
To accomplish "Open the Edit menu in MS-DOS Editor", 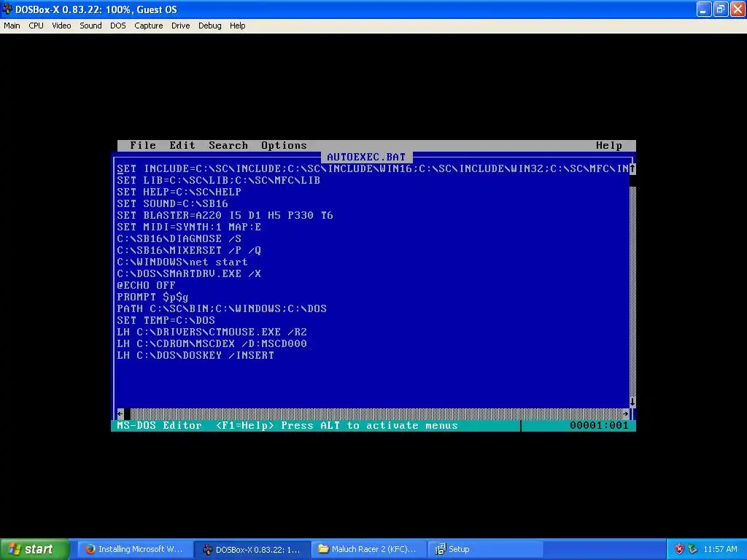I will click(182, 145).
